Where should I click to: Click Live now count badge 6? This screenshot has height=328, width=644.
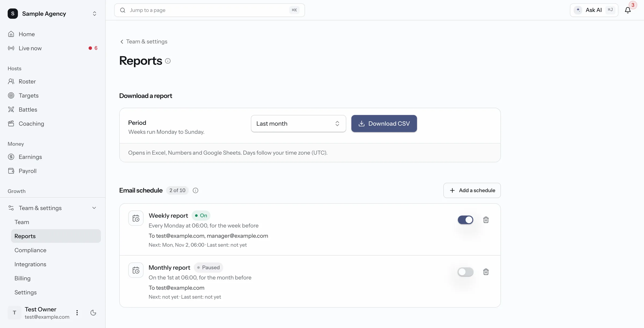pos(93,48)
